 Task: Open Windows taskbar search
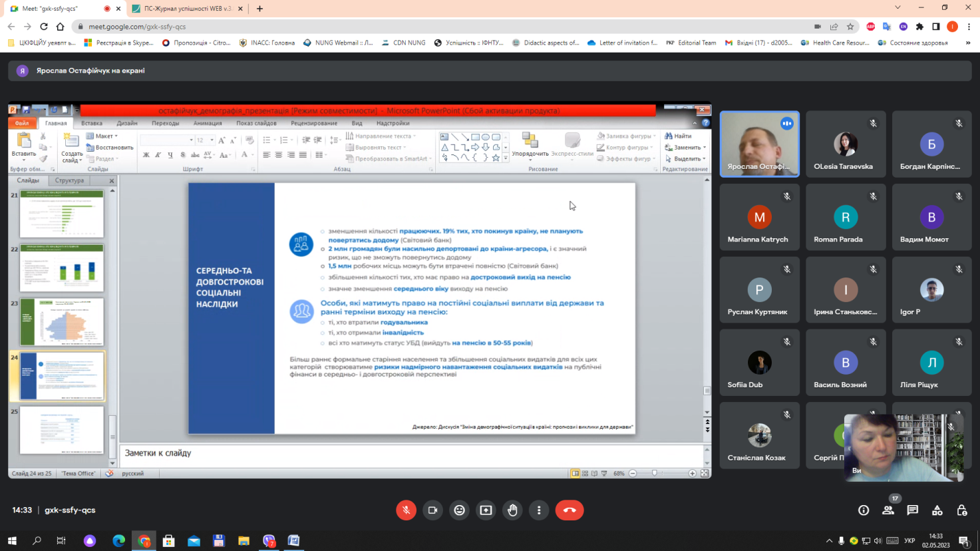pos(37,541)
